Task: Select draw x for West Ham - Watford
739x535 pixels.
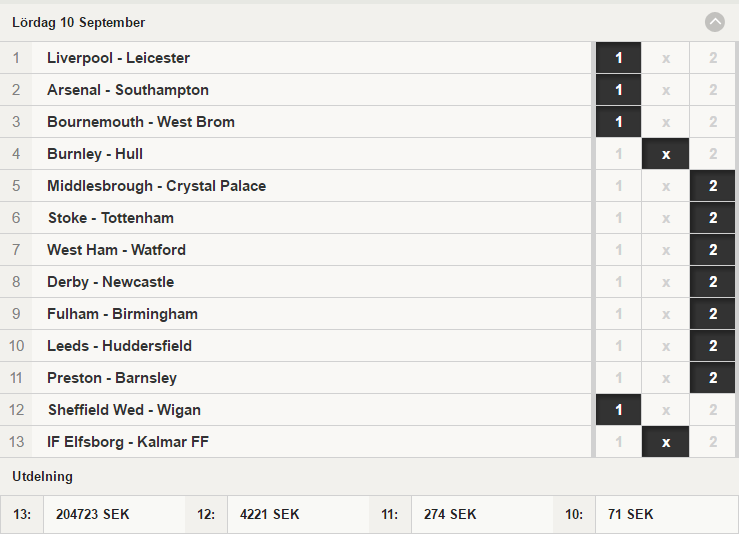Action: pos(665,250)
